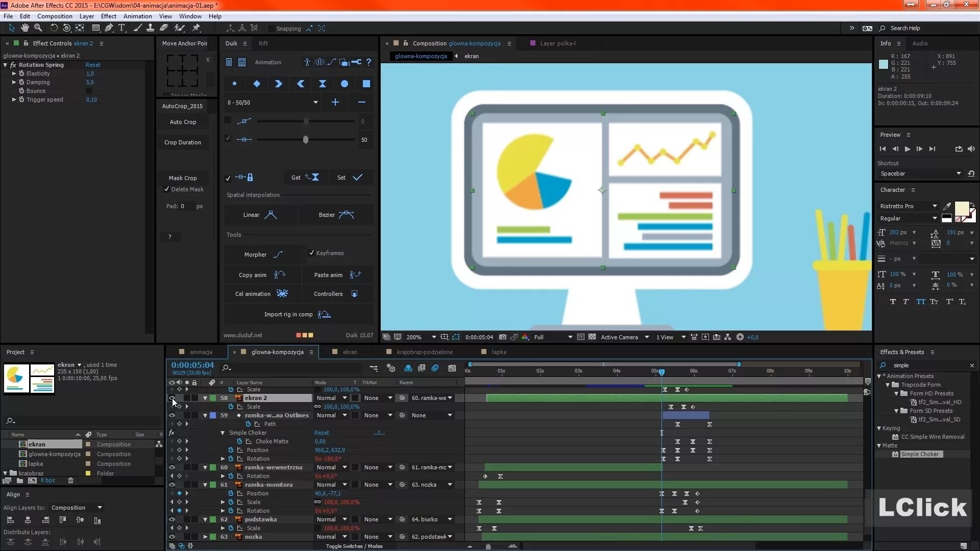The width and height of the screenshot is (980, 551).
Task: Expand the ramka-monitora layer properties
Action: point(205,484)
